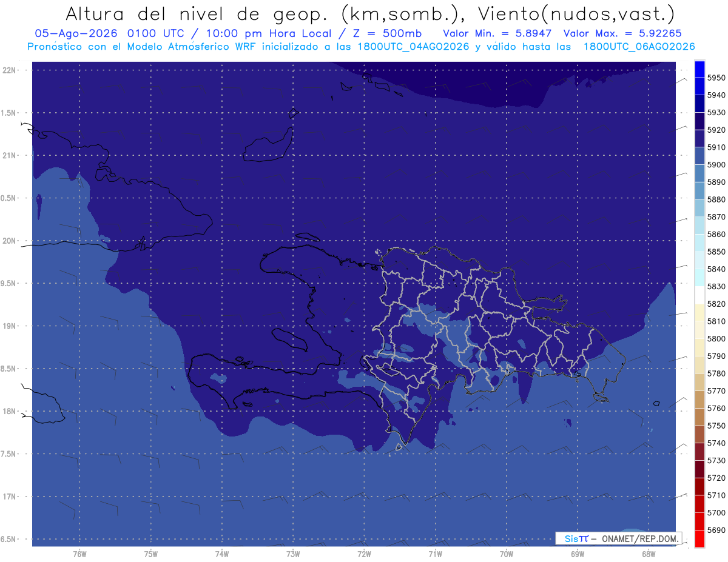The width and height of the screenshot is (728, 562).
Task: Click the '5950' colorbar label
Action: coord(716,78)
